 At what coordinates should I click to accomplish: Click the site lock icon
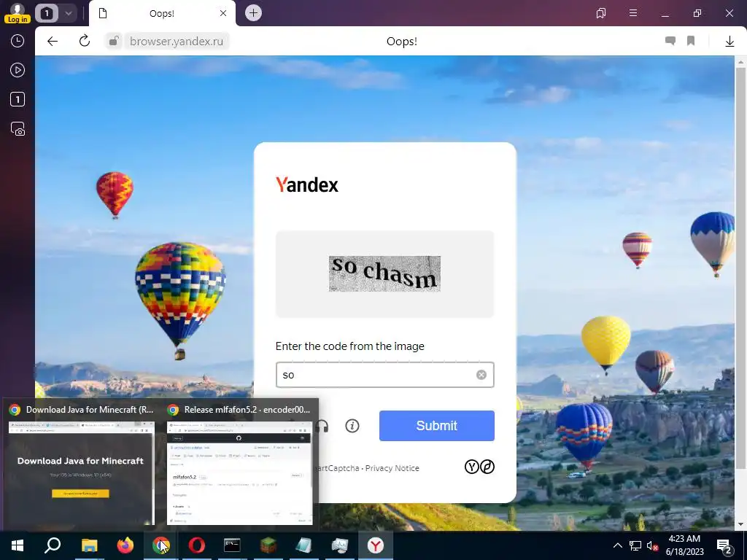[113, 42]
